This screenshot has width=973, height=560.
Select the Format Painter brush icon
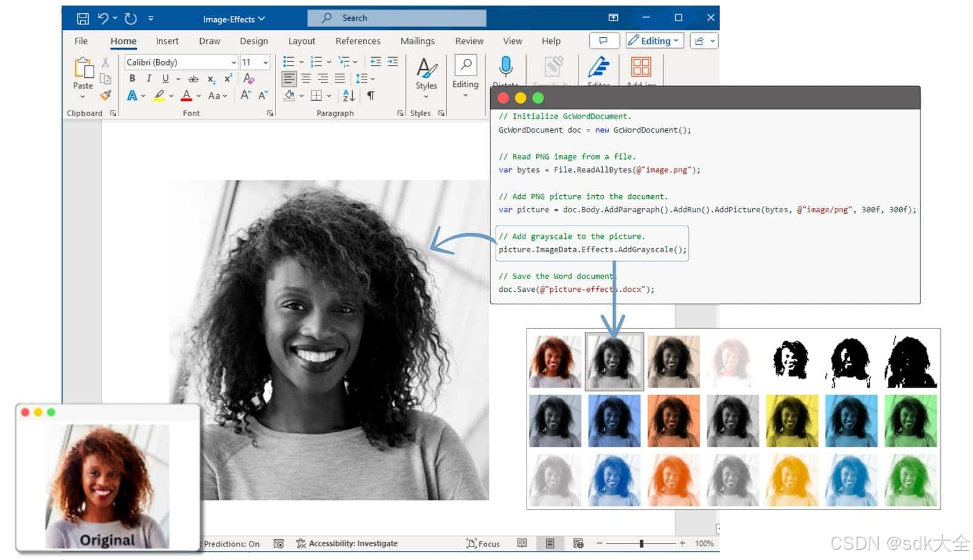(106, 95)
